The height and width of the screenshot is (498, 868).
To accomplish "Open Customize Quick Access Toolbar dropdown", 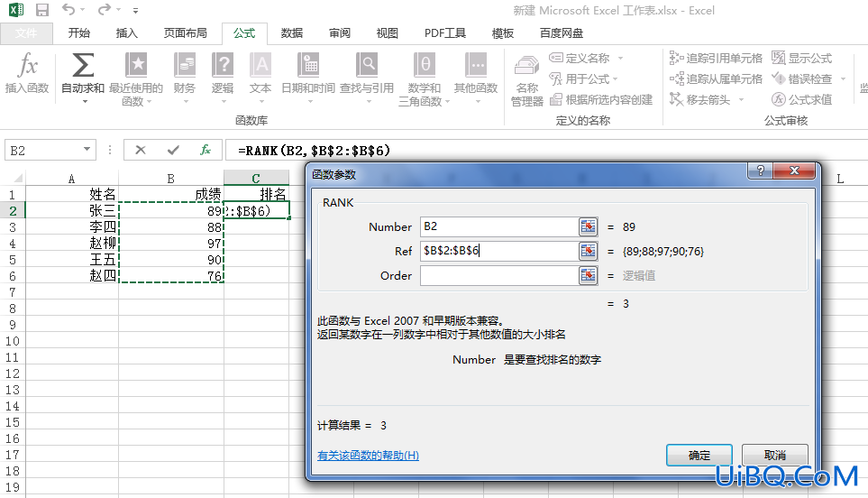I will point(135,11).
